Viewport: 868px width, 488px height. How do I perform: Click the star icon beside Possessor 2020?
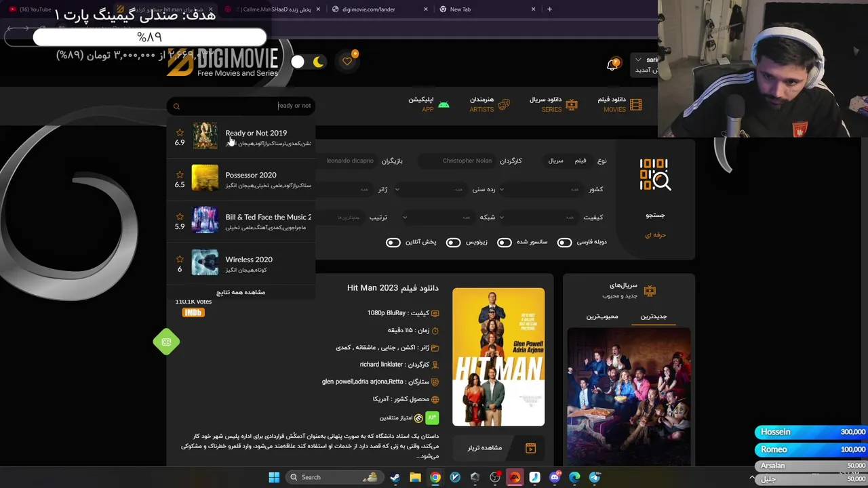180,175
